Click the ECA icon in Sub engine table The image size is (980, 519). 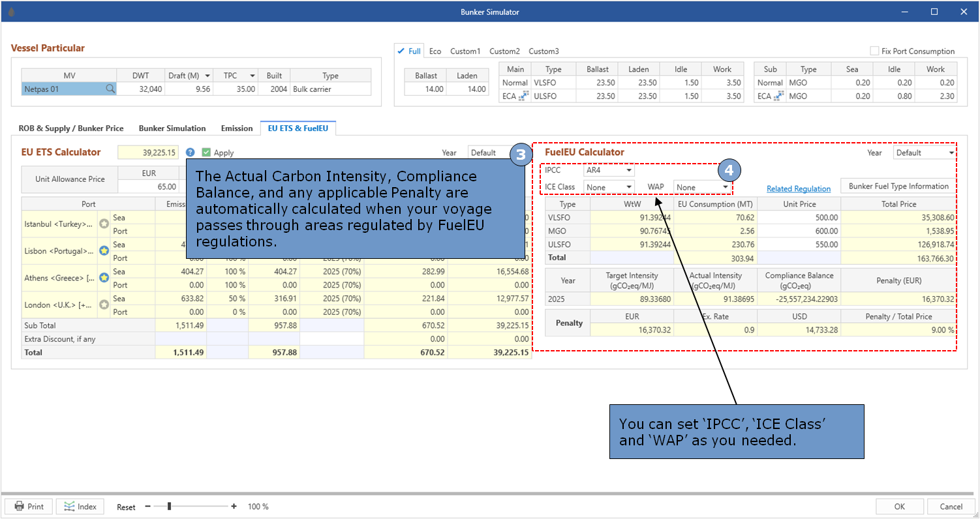click(x=778, y=96)
